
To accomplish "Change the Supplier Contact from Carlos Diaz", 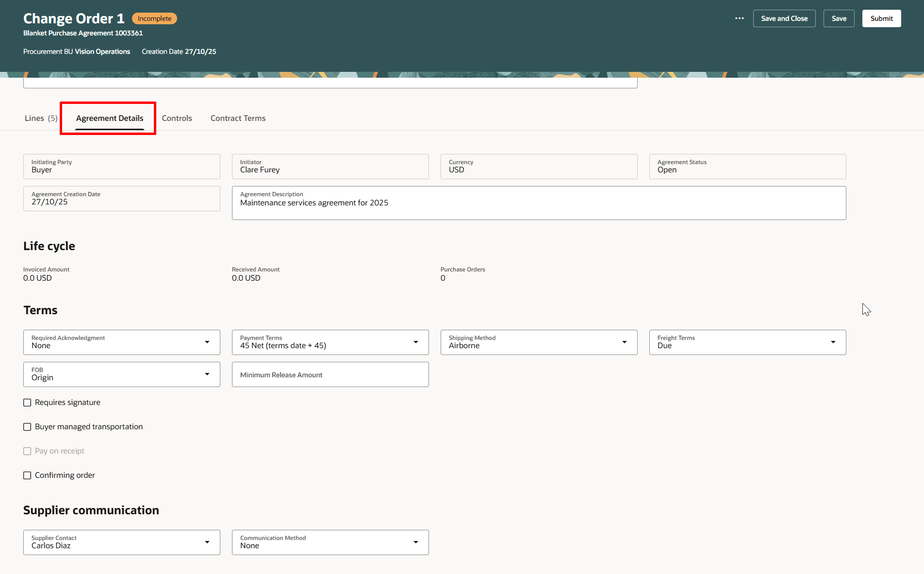I will [x=208, y=542].
